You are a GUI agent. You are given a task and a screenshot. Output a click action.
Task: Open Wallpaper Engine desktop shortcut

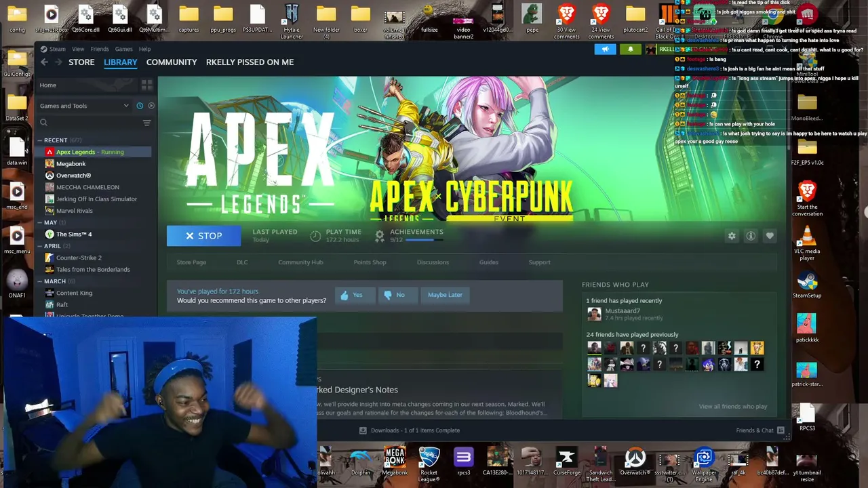tap(704, 464)
